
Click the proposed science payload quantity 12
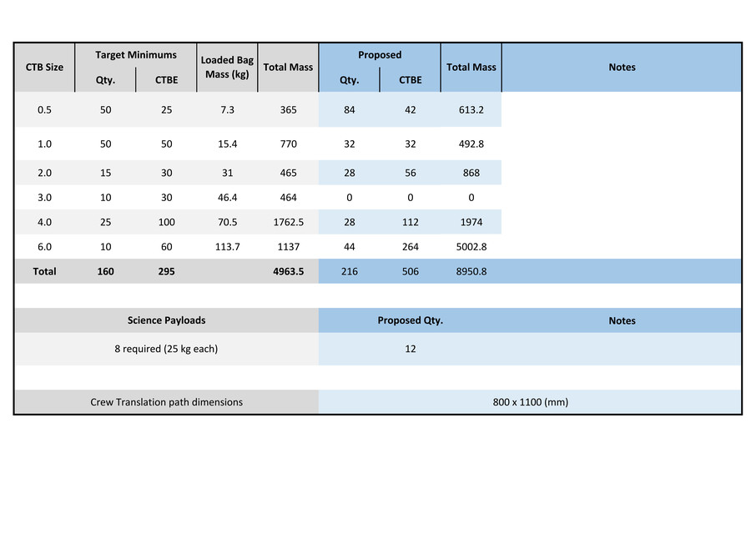pos(410,349)
